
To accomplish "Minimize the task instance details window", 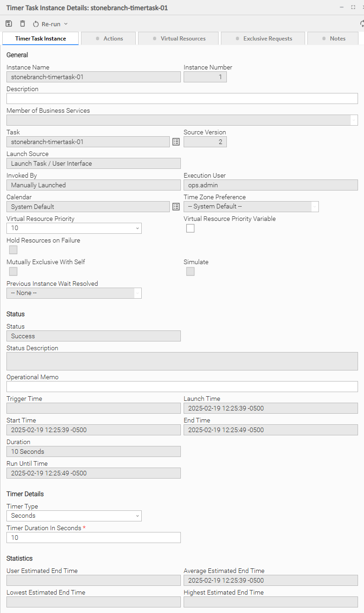I will [341, 7].
